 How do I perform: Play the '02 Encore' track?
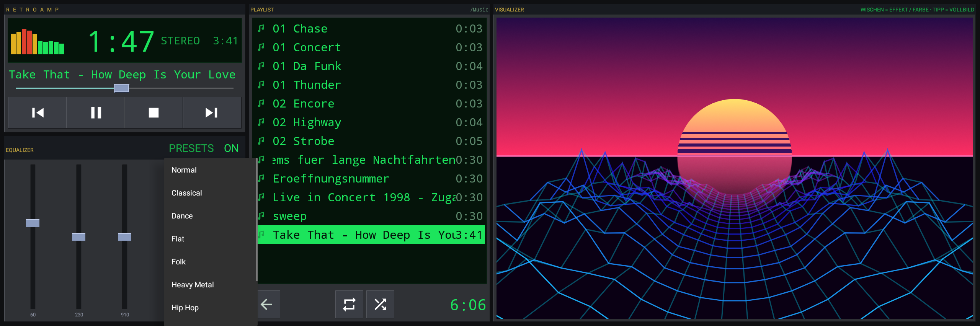coord(370,104)
